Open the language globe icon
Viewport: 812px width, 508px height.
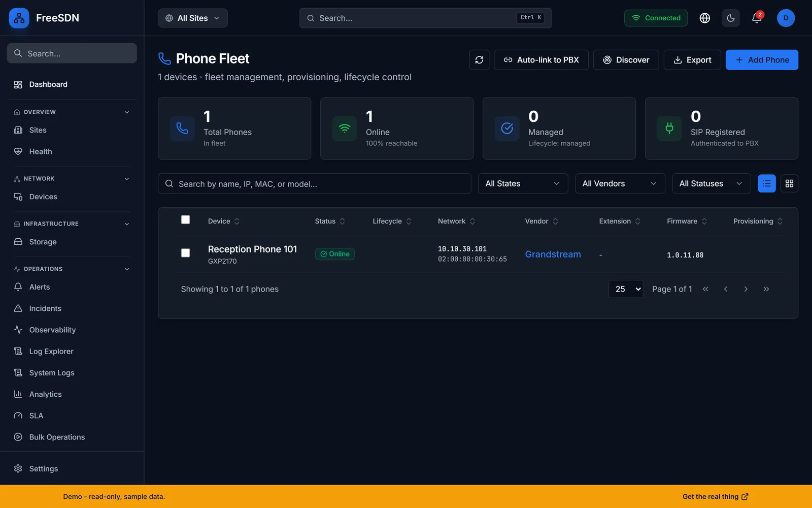(705, 18)
